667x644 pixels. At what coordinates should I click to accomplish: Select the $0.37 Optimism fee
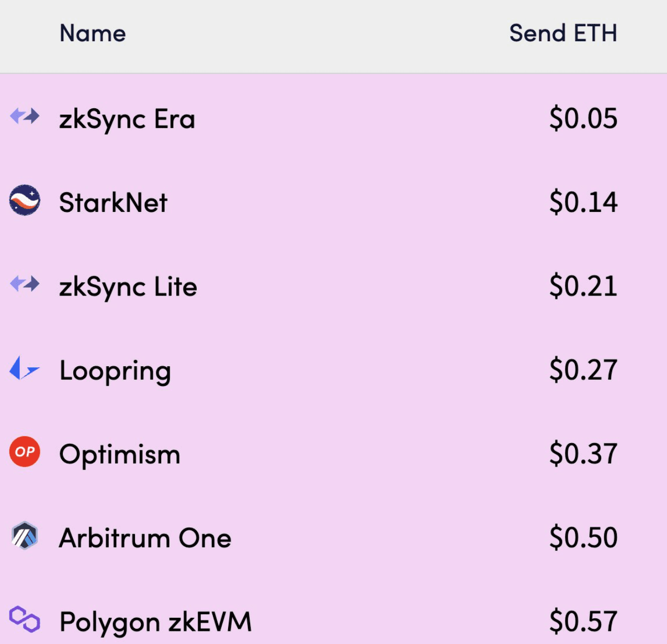(x=583, y=454)
